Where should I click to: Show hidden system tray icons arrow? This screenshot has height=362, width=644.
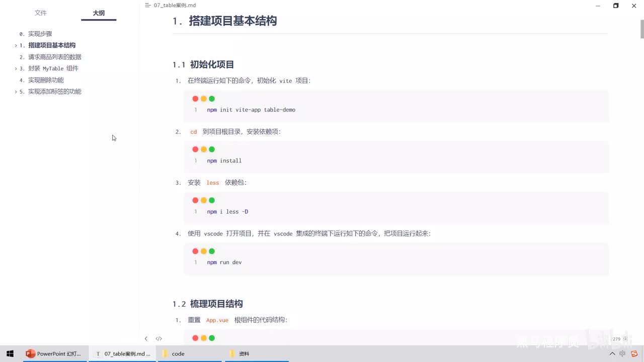(612, 353)
